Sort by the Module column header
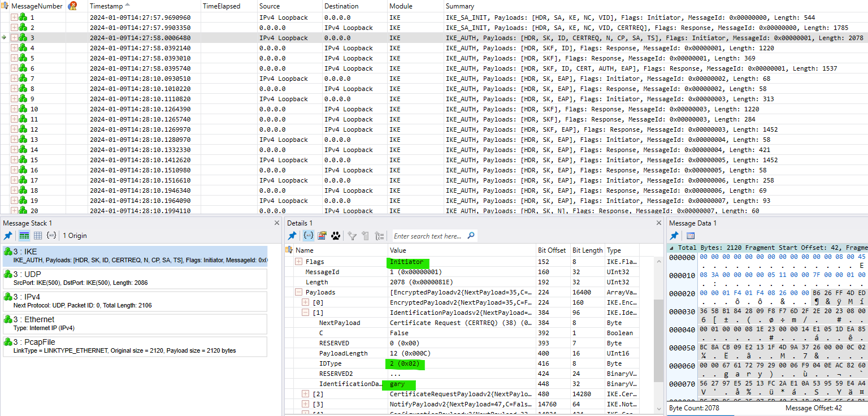Screen dimensions: 868x416 [x=415, y=6]
